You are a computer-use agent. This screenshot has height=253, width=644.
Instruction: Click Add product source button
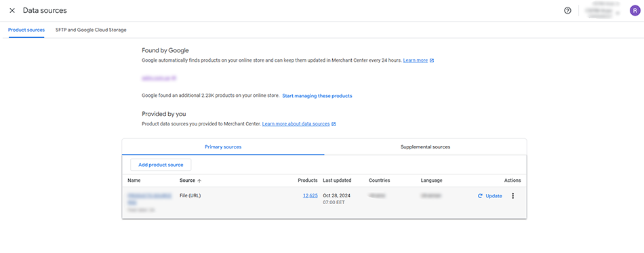click(x=161, y=165)
